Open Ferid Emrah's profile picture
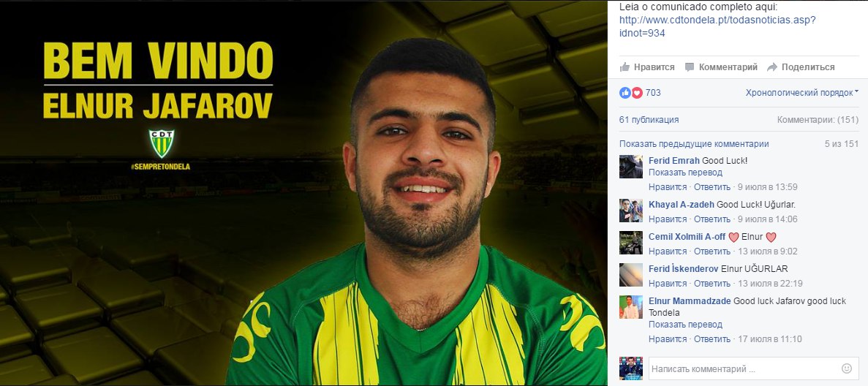The height and width of the screenshot is (386, 868). point(631,167)
